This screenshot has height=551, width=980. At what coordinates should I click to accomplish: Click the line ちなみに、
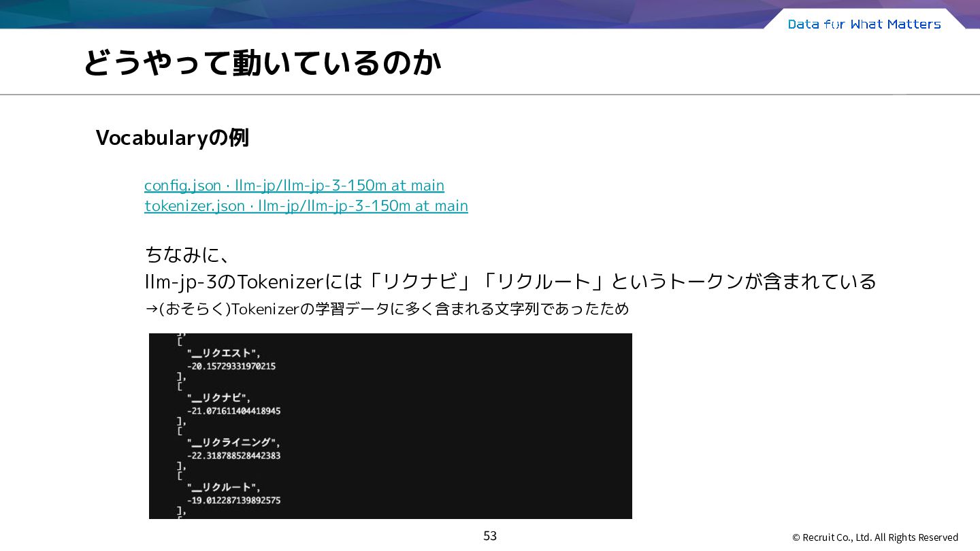point(187,255)
